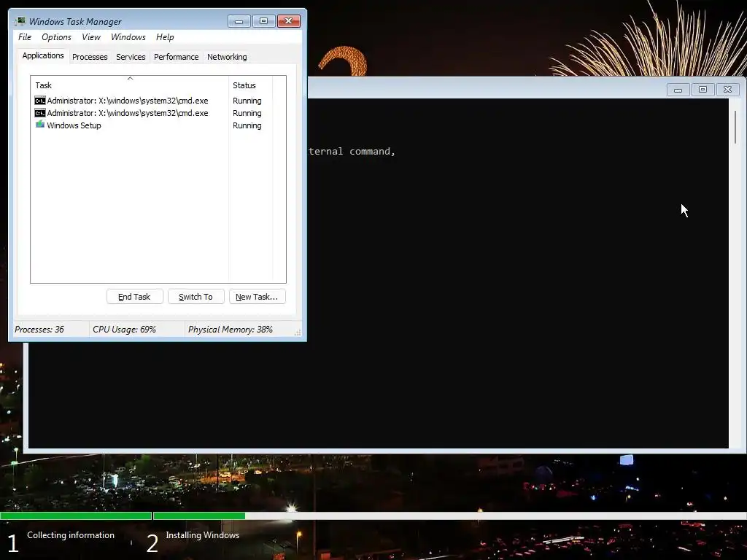The width and height of the screenshot is (747, 560).
Task: Click the Task Manager title bar icon
Action: click(20, 21)
